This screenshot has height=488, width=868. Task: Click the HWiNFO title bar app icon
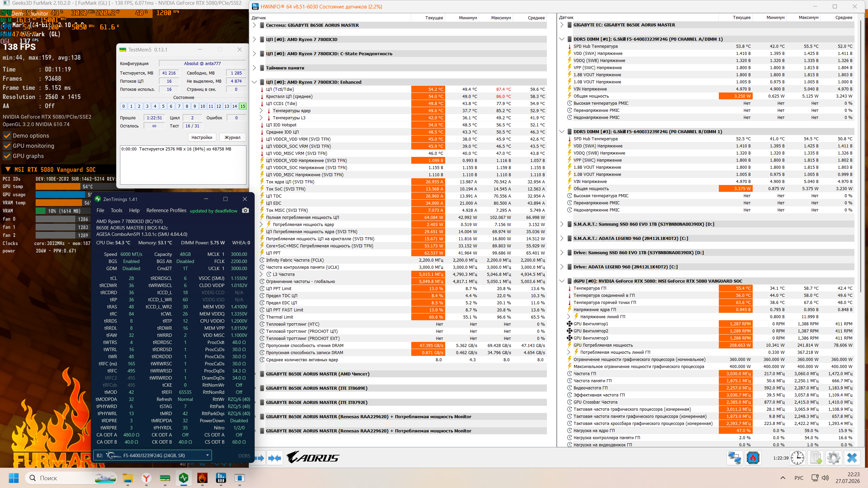[x=255, y=6]
